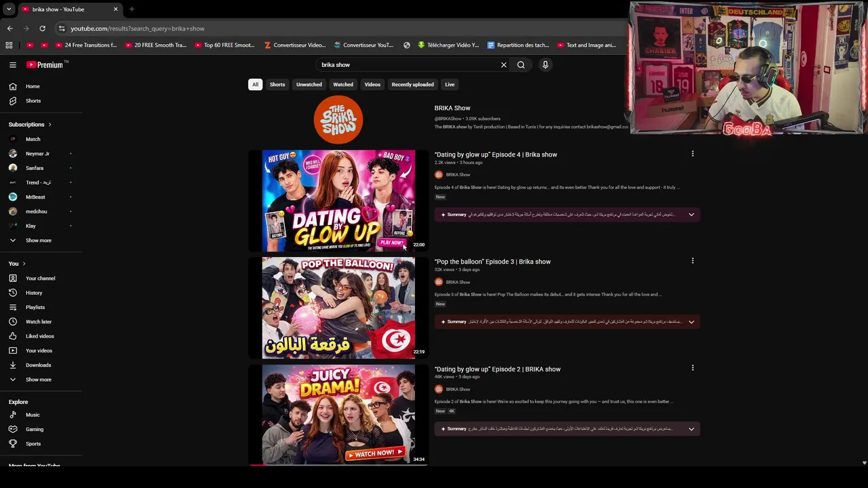The height and width of the screenshot is (488, 868).
Task: Select the Unwatched filter chip
Action: [x=309, y=85]
